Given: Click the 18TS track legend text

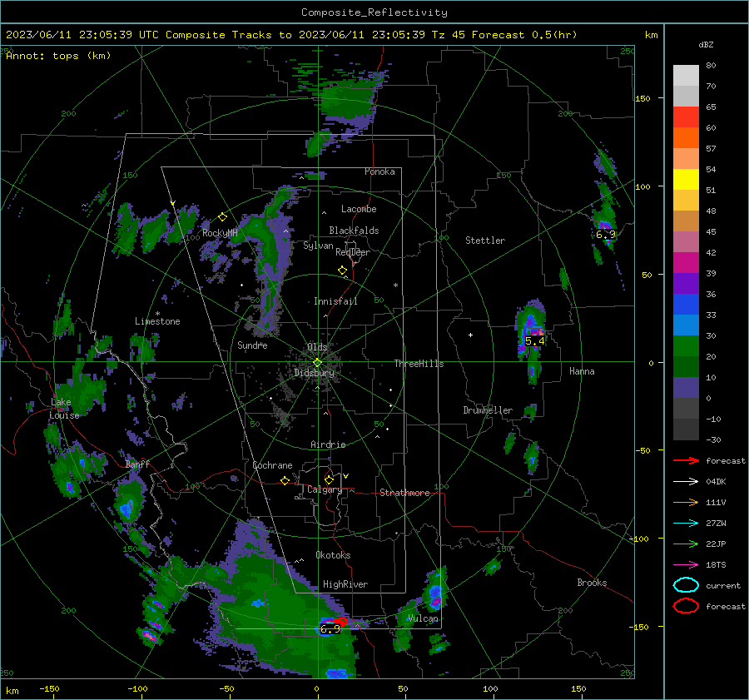Looking at the screenshot, I should click(x=716, y=565).
